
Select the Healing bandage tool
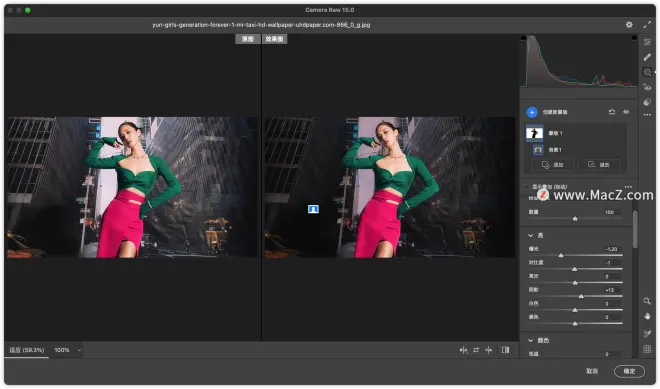(647, 57)
